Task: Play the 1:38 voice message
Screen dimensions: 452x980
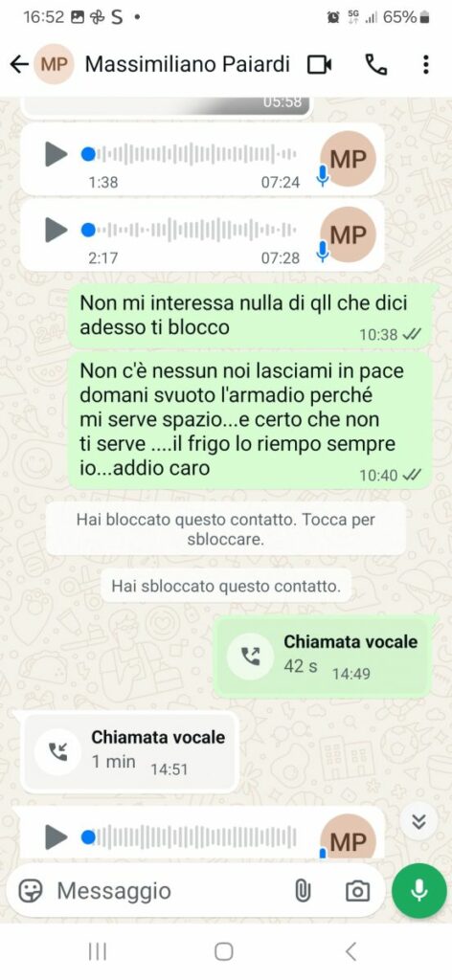Action: click(x=56, y=154)
